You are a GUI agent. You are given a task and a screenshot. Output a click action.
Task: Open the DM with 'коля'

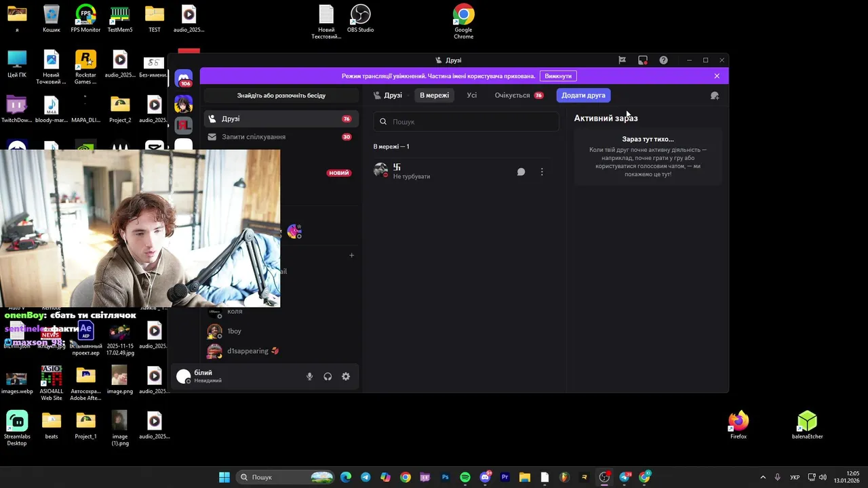[x=281, y=312]
